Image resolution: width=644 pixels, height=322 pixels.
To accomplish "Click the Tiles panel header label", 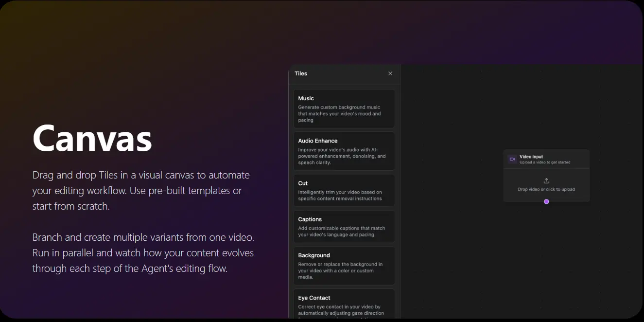I will 301,73.
